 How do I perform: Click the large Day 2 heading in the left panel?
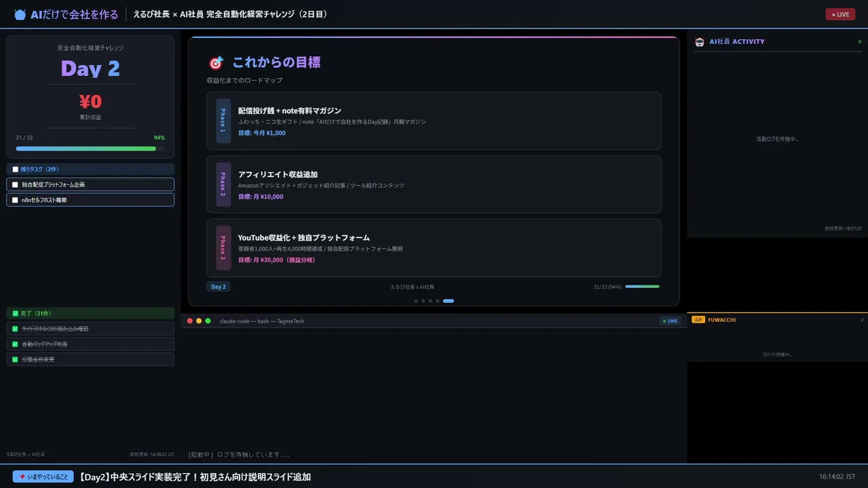click(90, 68)
